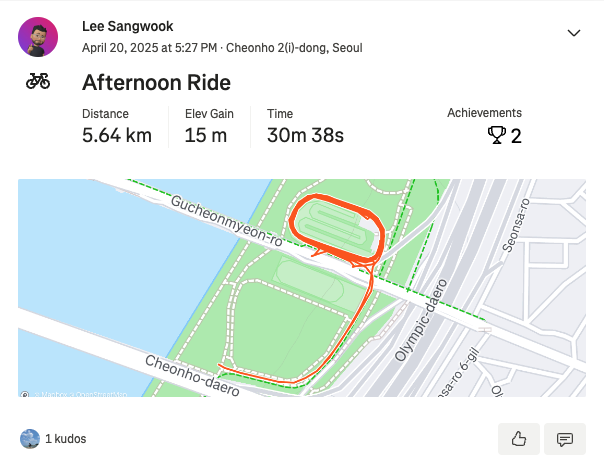Screen dimensions: 604x470
Task: Click the Gucheonmyeon-ro road label
Action: click(x=226, y=221)
